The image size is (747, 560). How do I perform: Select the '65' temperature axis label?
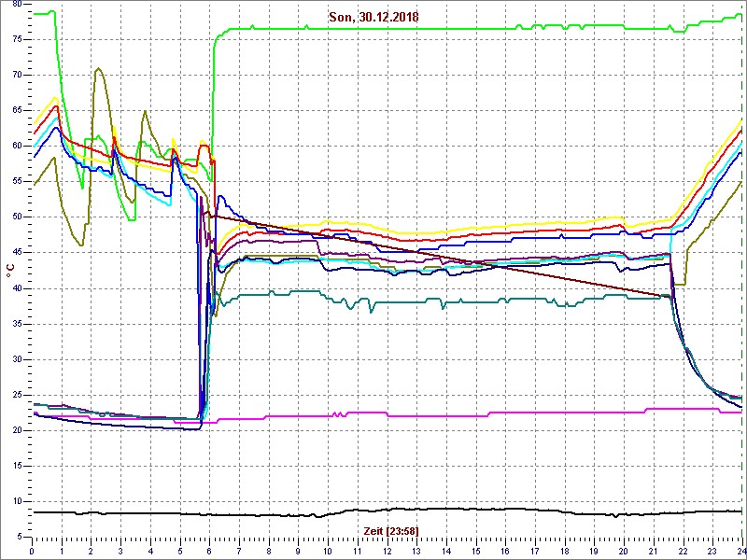pos(17,110)
